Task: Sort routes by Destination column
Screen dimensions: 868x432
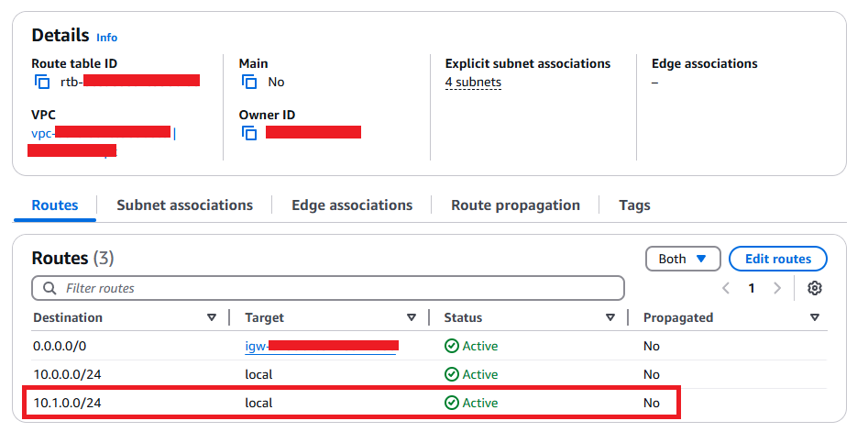Action: click(x=212, y=317)
